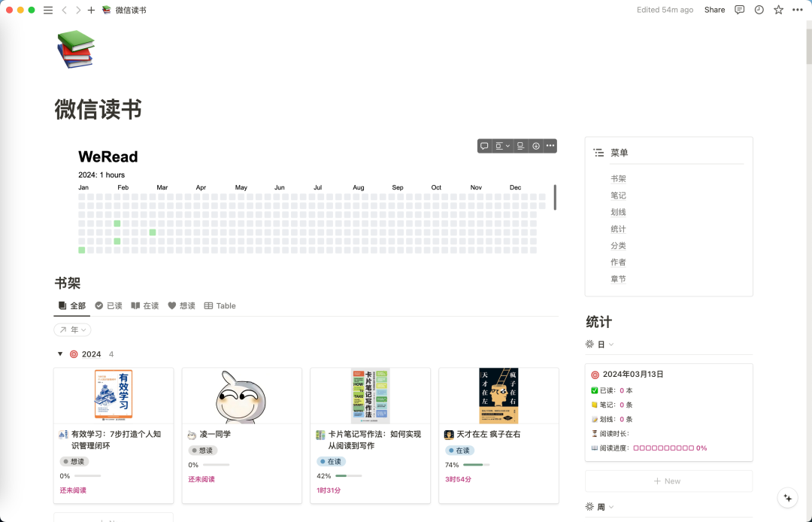Viewport: 812px width, 522px height.
Task: Click small icon beside 天才在左 title
Action: click(x=448, y=435)
